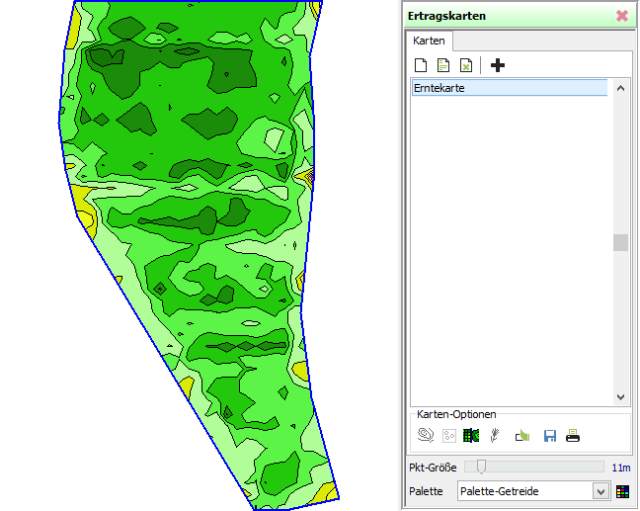The height and width of the screenshot is (511, 640).
Task: Click the colored grid map option icon
Action: click(471, 435)
